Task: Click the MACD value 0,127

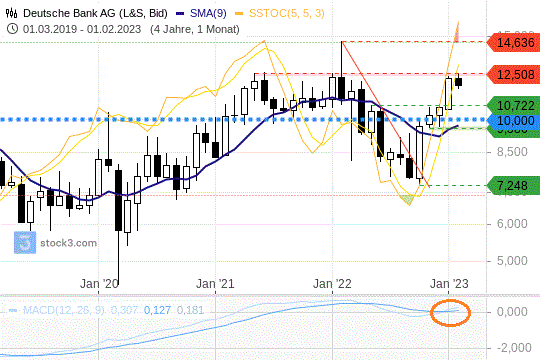Action: pos(157,310)
